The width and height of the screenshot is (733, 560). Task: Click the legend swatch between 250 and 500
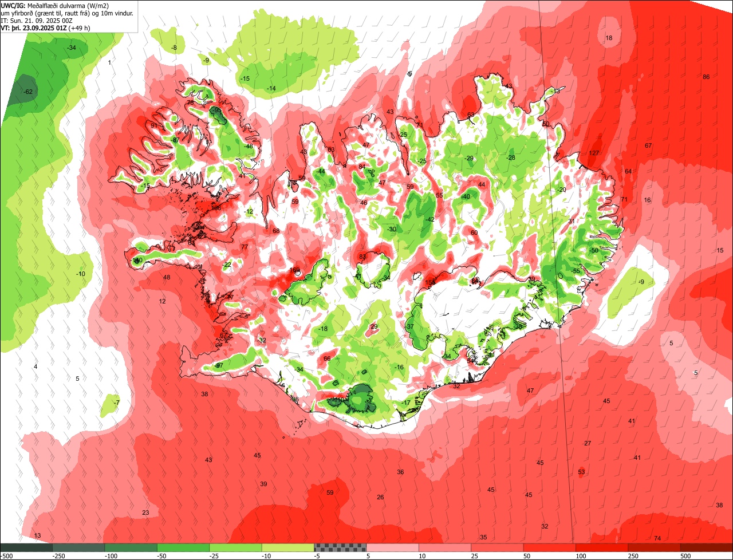pyautogui.click(x=655, y=547)
